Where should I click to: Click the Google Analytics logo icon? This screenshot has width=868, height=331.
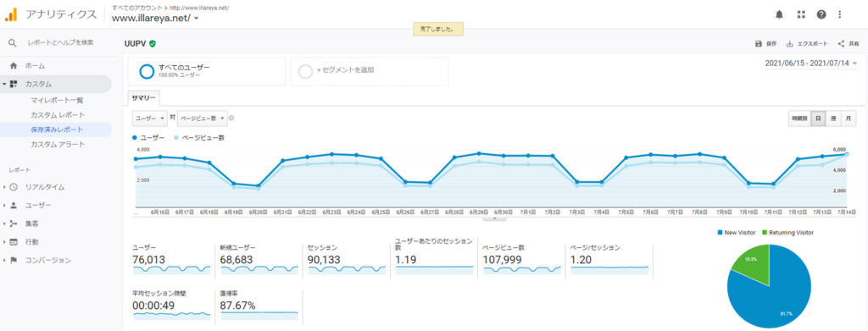11,14
